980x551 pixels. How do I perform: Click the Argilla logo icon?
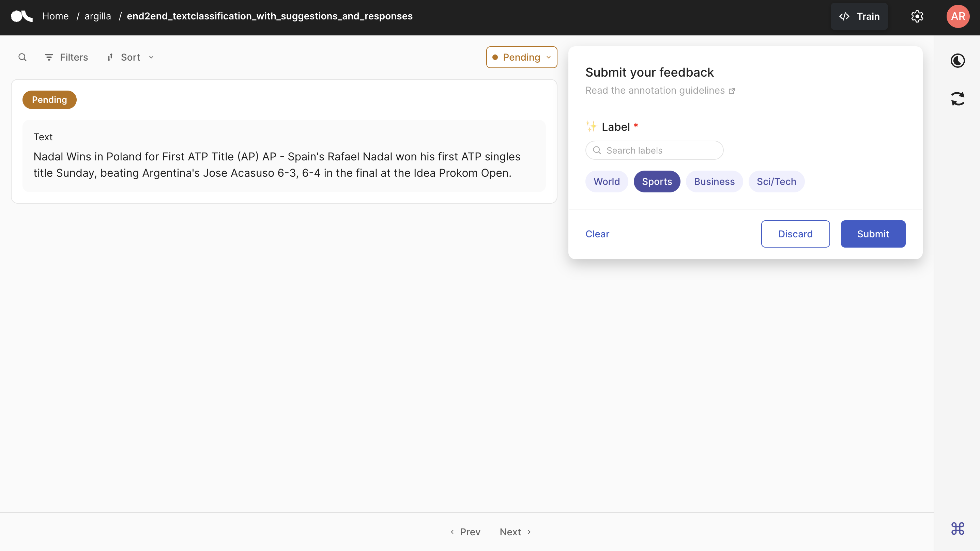(x=22, y=16)
